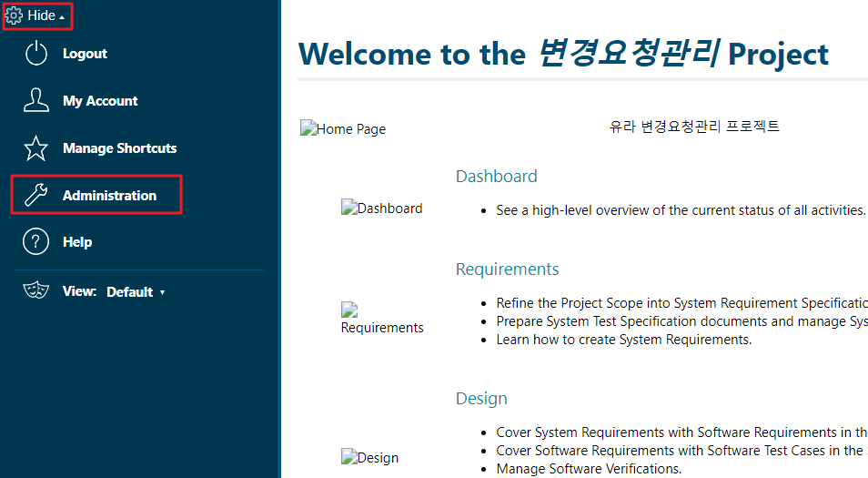
Task: Select the My Account text label
Action: [x=100, y=101]
